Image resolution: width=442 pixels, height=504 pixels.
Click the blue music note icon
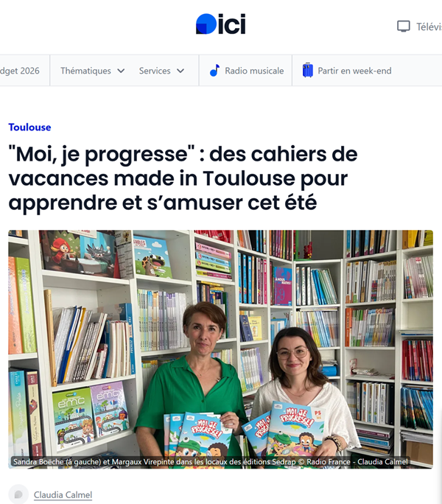(x=214, y=71)
